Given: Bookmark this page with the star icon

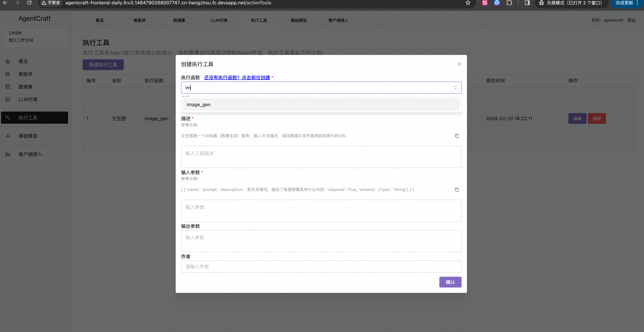Looking at the screenshot, I should (x=468, y=3).
